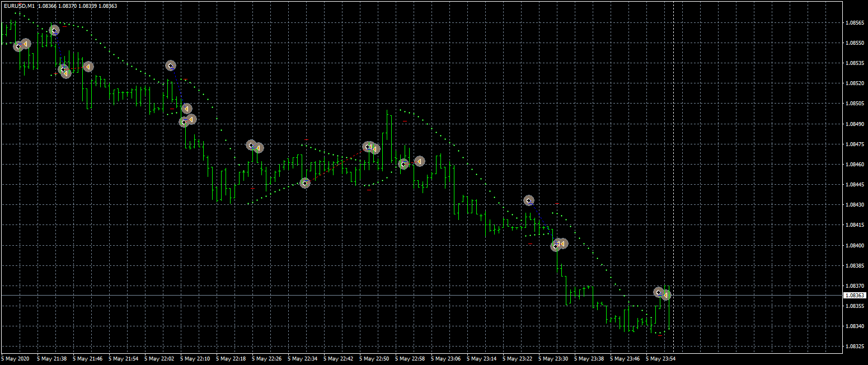The image size is (868, 365).
Task: Click the 5 May 23:06 time label
Action: pos(446,358)
